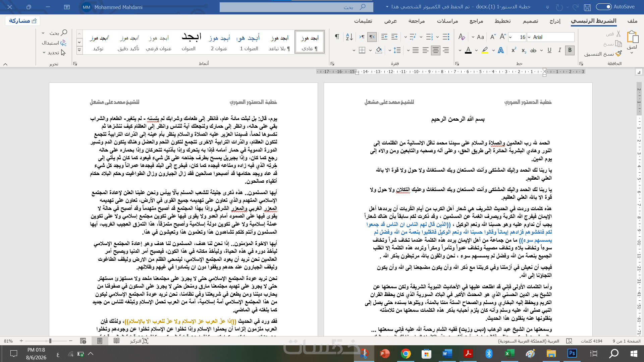The width and height of the screenshot is (644, 362).
Task: Open the font size dropdown showing 16
Action: pyautogui.click(x=511, y=37)
